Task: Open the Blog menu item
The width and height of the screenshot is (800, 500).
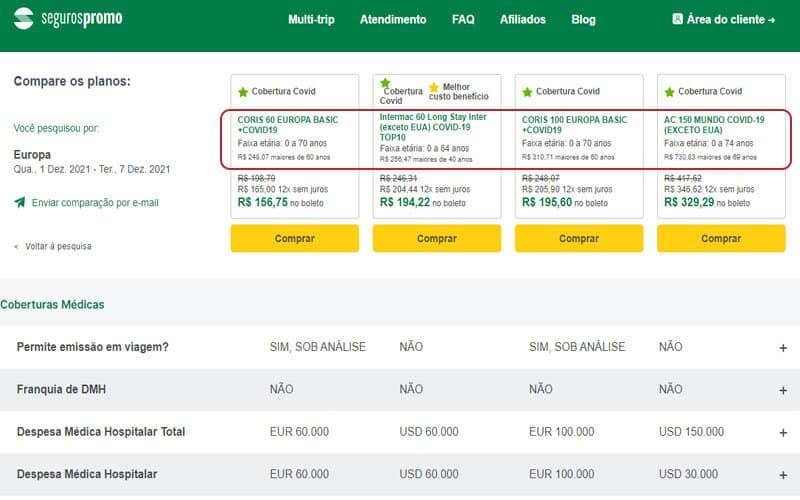Action: pyautogui.click(x=583, y=19)
